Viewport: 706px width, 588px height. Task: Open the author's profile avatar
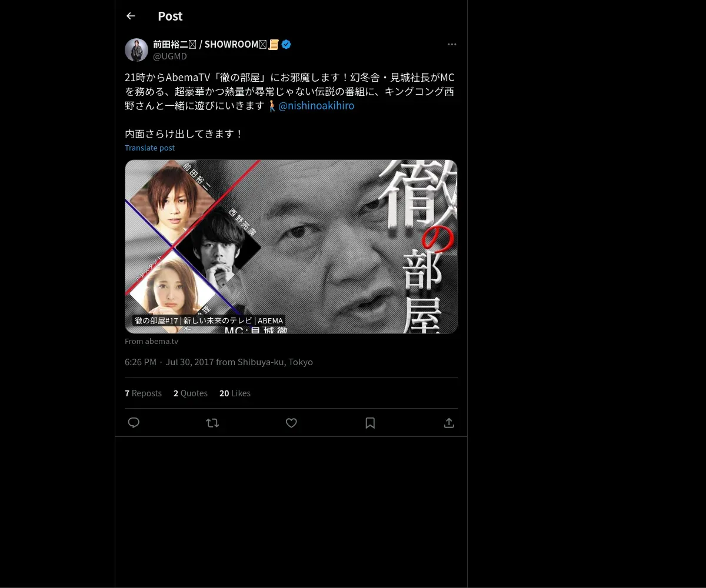click(136, 50)
